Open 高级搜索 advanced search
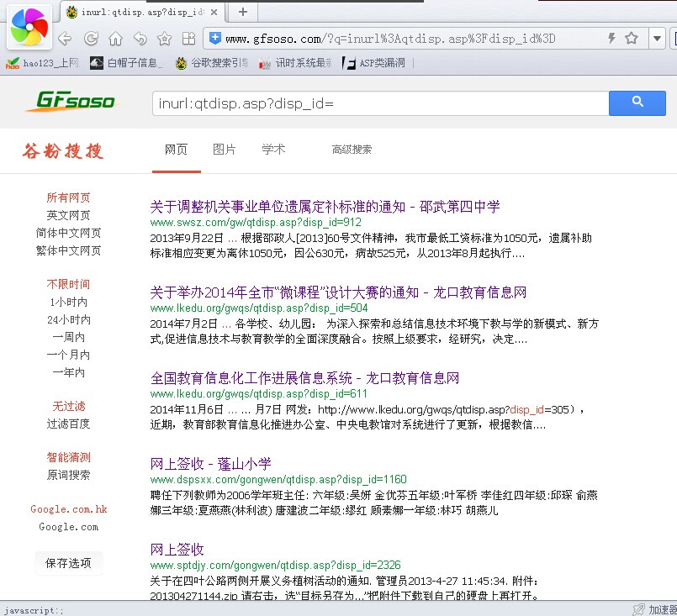 click(x=352, y=150)
